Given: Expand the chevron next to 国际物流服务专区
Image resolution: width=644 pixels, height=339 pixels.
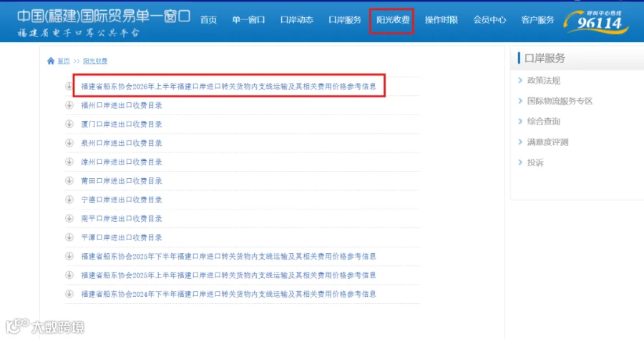Looking at the screenshot, I should coord(520,101).
